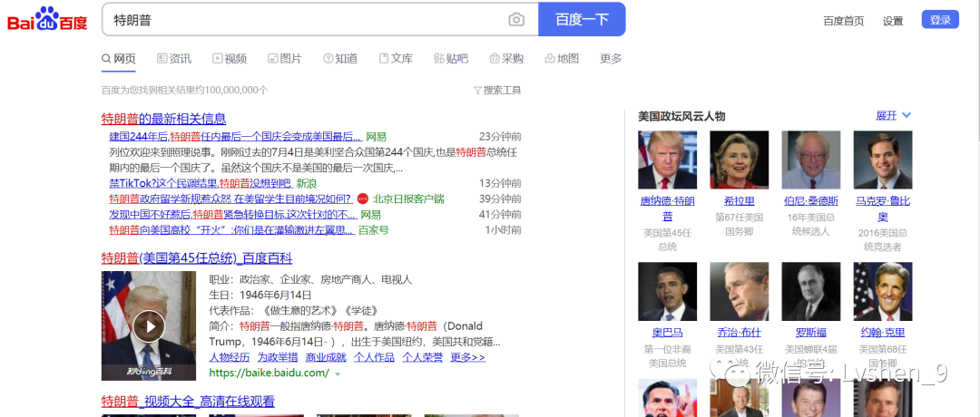Click the 百度一下 search button
980x417 pixels.
coord(582,19)
